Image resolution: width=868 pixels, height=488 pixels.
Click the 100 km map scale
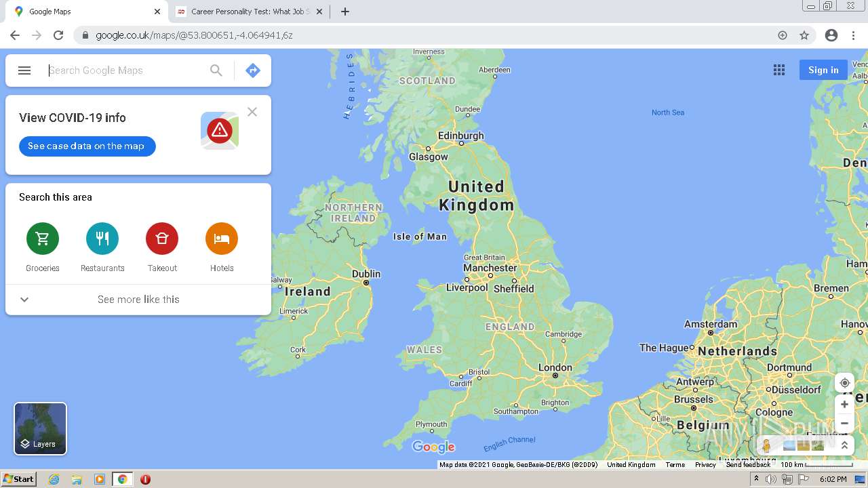(816, 465)
